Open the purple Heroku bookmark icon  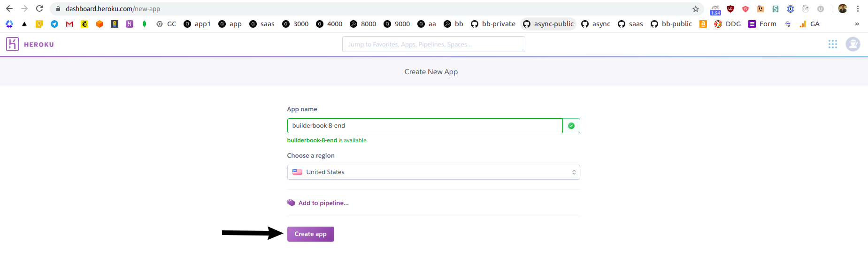[130, 24]
